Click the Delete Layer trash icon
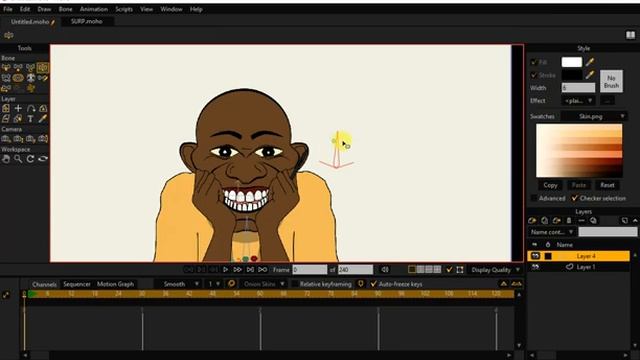The width and height of the screenshot is (640, 360). point(569,220)
